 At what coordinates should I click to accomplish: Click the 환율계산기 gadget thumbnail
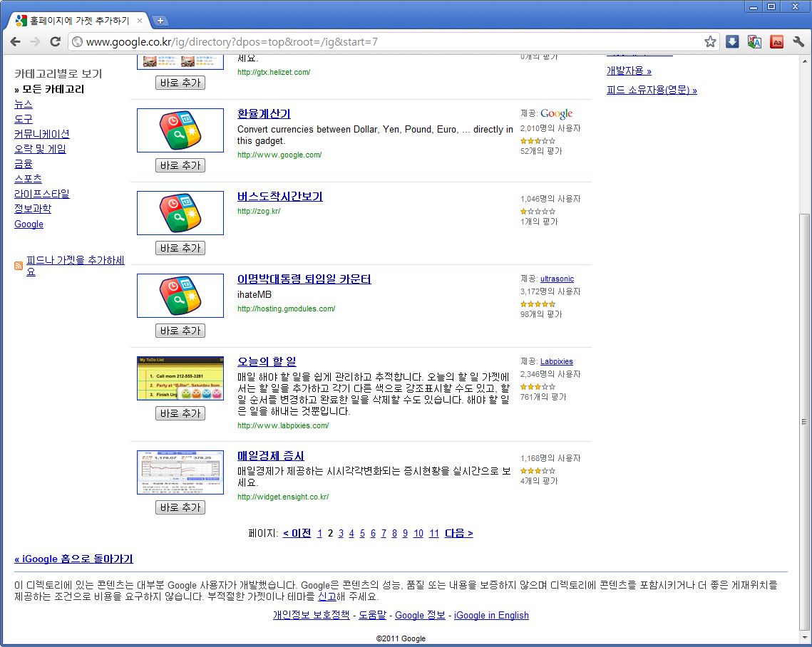point(180,130)
